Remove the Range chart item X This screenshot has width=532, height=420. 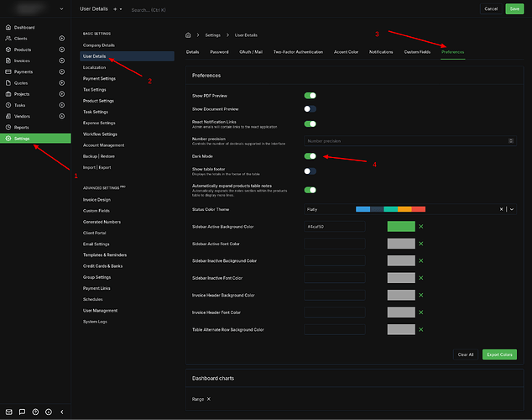[x=209, y=399]
